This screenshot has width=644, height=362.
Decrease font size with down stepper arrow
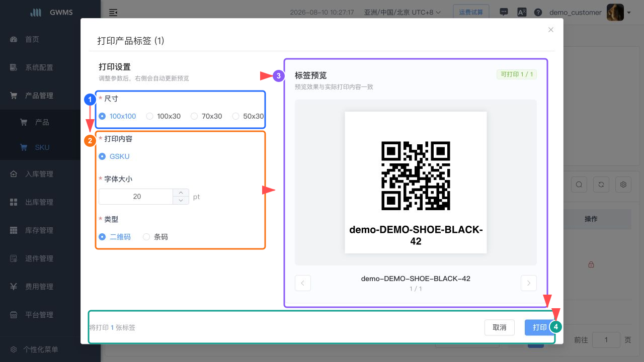coord(181,201)
